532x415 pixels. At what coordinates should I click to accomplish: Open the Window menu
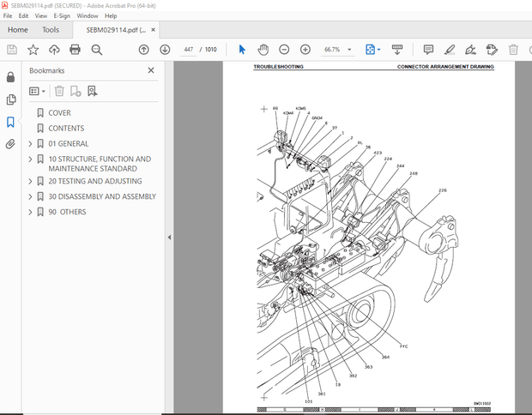pyautogui.click(x=88, y=16)
